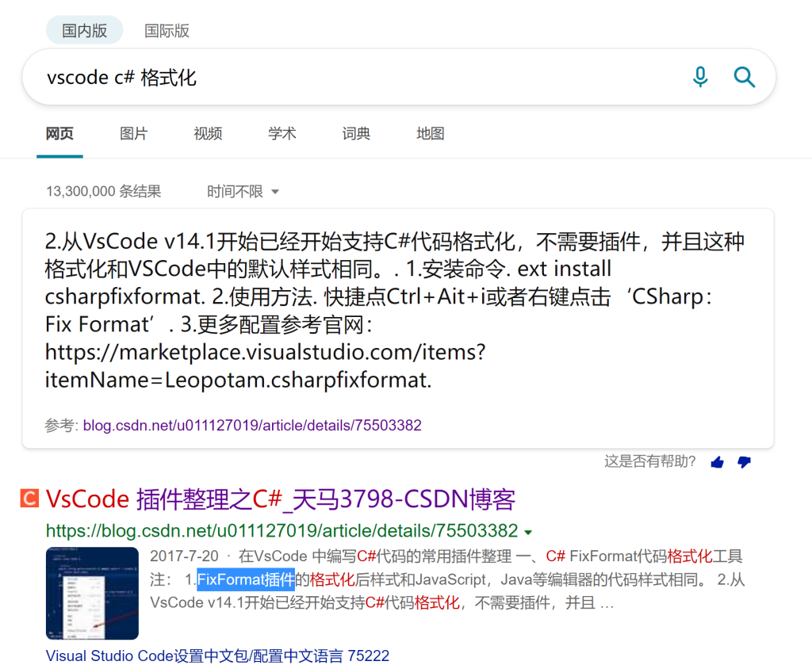Open result title VsCode 插件整理之C#
The width and height of the screenshot is (812, 669).
(x=280, y=499)
